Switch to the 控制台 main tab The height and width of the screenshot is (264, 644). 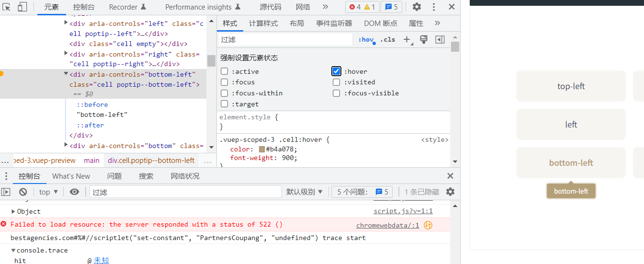84,7
